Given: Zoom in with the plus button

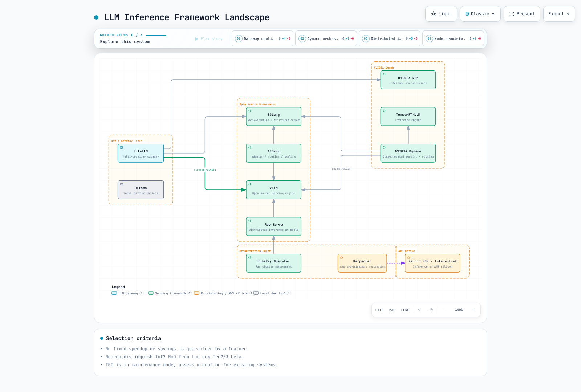Looking at the screenshot, I should pos(474,310).
